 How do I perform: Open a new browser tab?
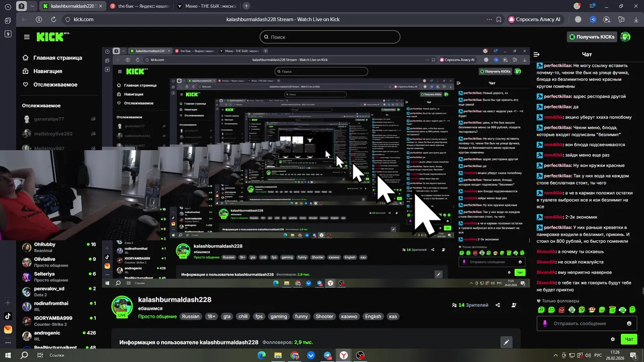(246, 6)
